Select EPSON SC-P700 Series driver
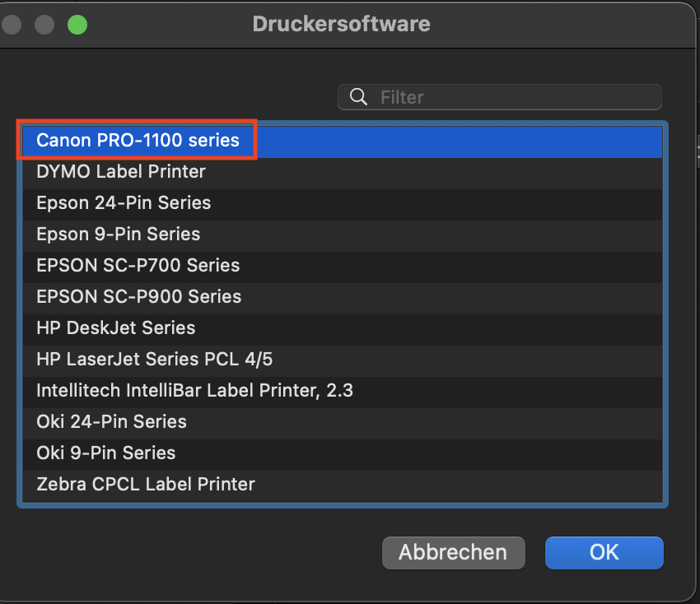This screenshot has width=700, height=604. coord(138,266)
